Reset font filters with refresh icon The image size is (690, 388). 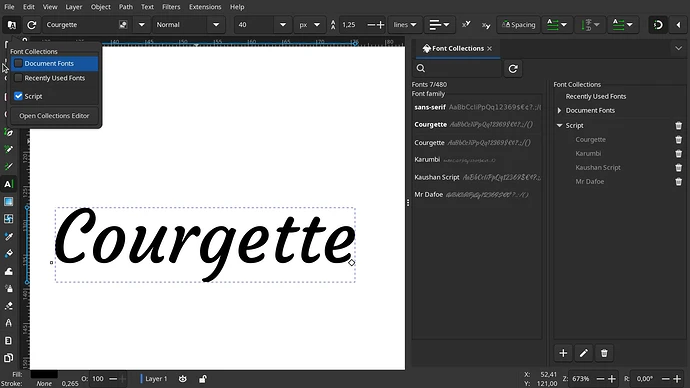click(x=31, y=25)
